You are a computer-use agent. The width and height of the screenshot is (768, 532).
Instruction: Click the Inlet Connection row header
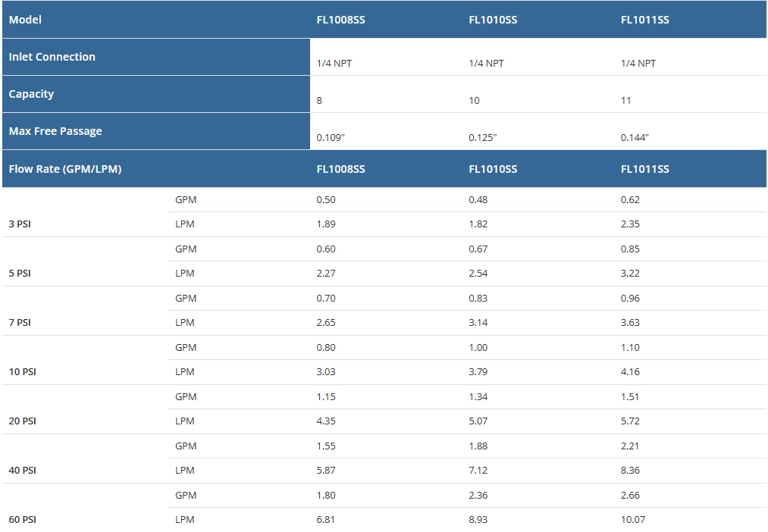(x=52, y=57)
